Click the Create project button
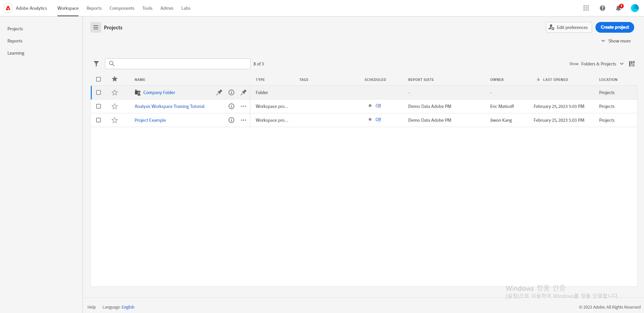The height and width of the screenshot is (313, 644). point(615,27)
